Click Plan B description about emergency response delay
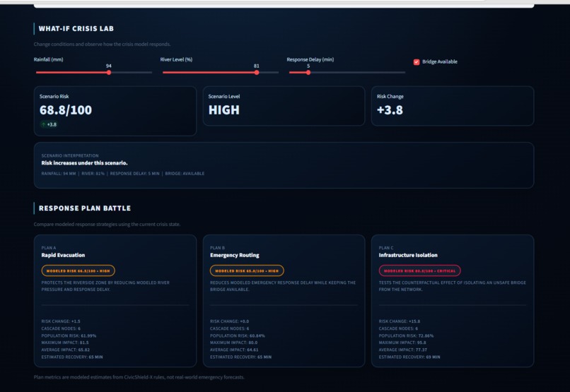Image resolution: width=570 pixels, height=392 pixels. (x=283, y=286)
